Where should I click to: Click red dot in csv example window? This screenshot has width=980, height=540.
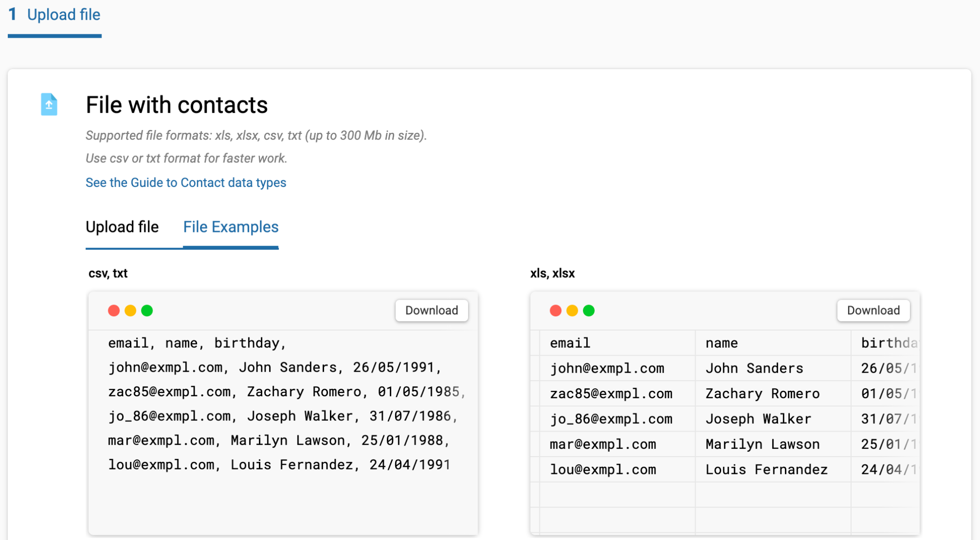point(114,310)
